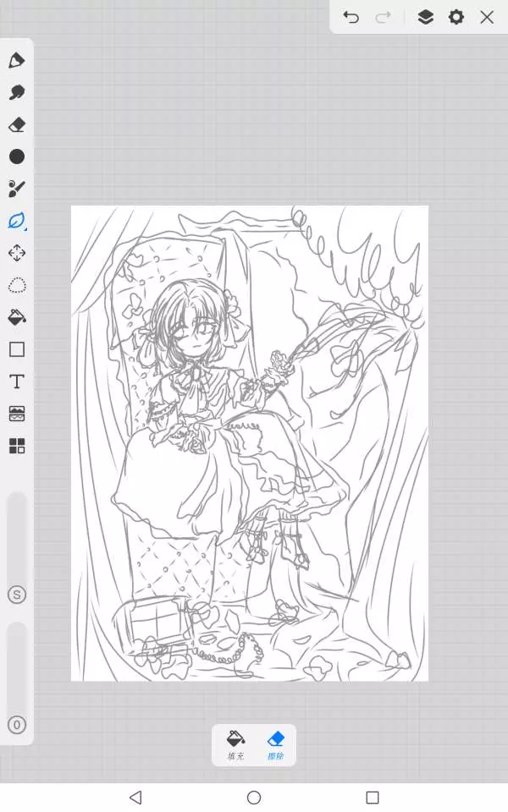The image size is (508, 812).
Task: Select the paintbrush tool
Action: point(16,189)
